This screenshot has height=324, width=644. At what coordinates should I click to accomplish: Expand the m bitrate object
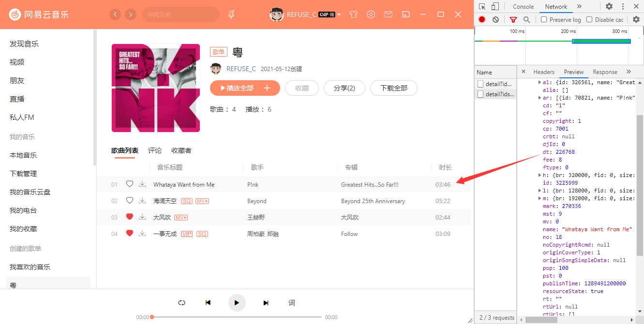click(540, 198)
